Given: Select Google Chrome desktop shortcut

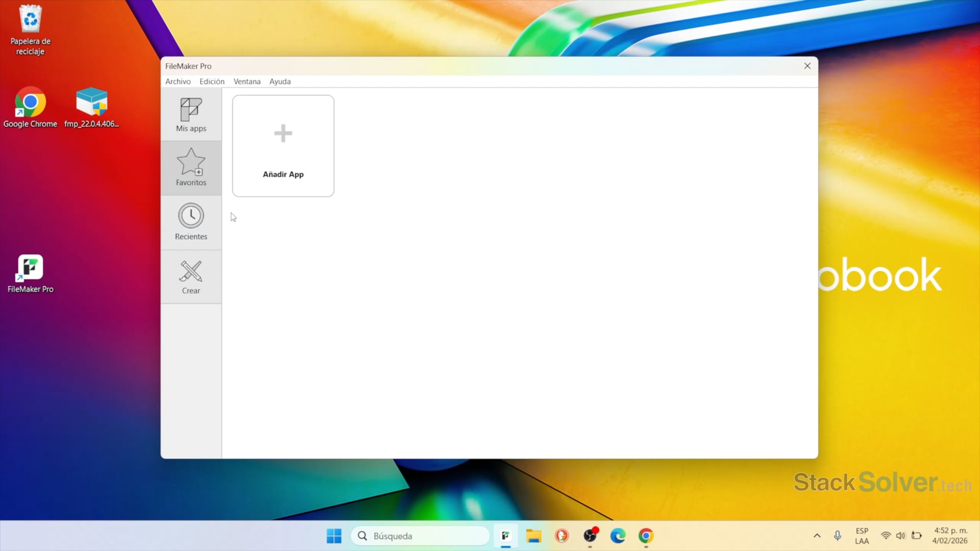Looking at the screenshot, I should point(30,103).
